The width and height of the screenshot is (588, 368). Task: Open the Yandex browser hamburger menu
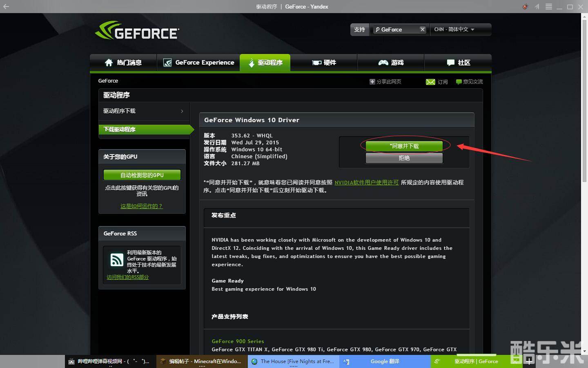pos(549,7)
